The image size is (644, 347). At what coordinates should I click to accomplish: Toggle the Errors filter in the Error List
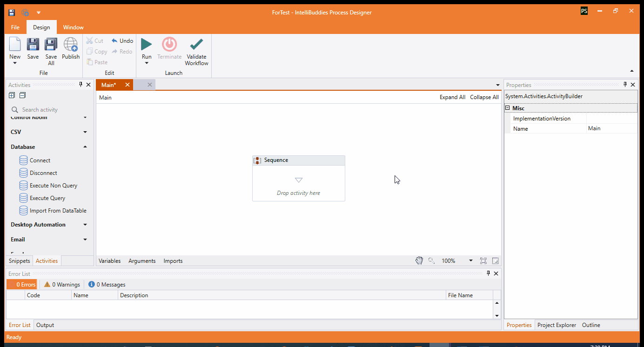tap(21, 284)
